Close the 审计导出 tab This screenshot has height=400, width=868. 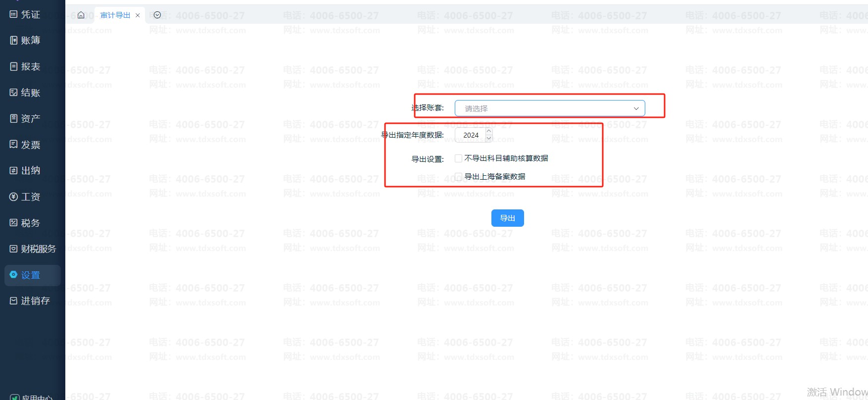(138, 15)
